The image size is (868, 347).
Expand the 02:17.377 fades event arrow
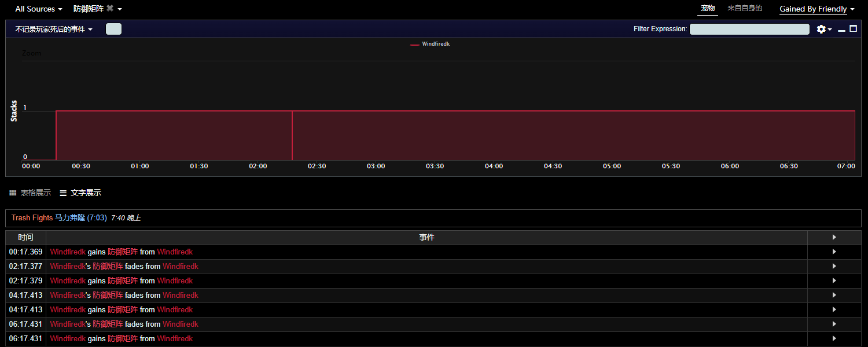tap(834, 267)
